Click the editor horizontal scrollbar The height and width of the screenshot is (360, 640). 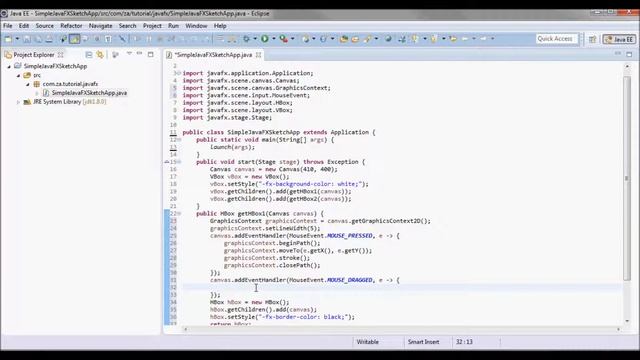click(x=402, y=329)
